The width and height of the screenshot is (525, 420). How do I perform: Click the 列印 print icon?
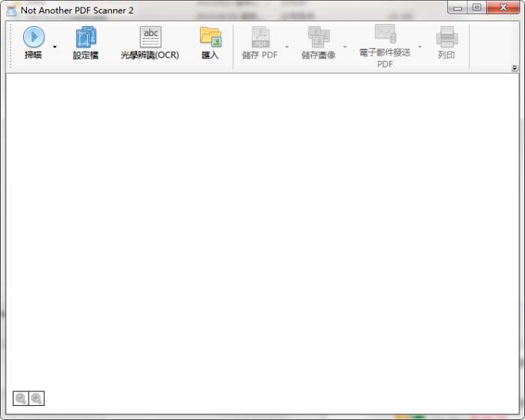coord(447,37)
